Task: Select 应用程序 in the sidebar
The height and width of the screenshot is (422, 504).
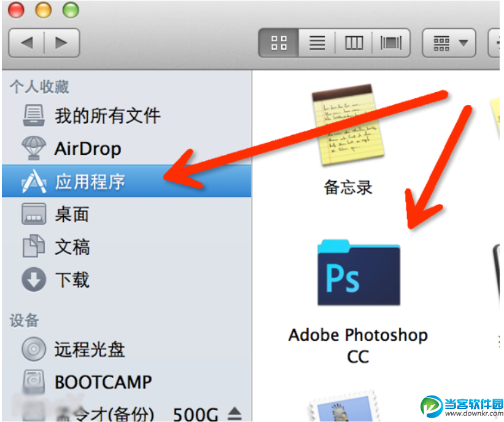Action: 126,181
